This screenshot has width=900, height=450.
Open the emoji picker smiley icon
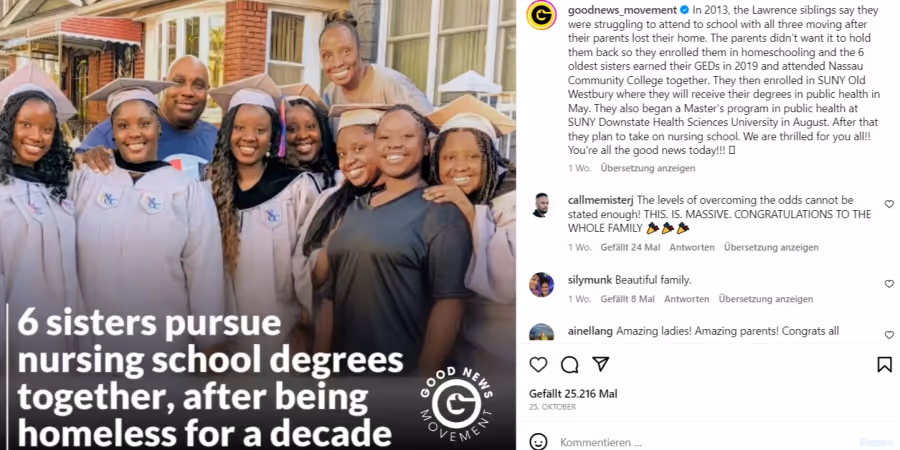coord(538,442)
